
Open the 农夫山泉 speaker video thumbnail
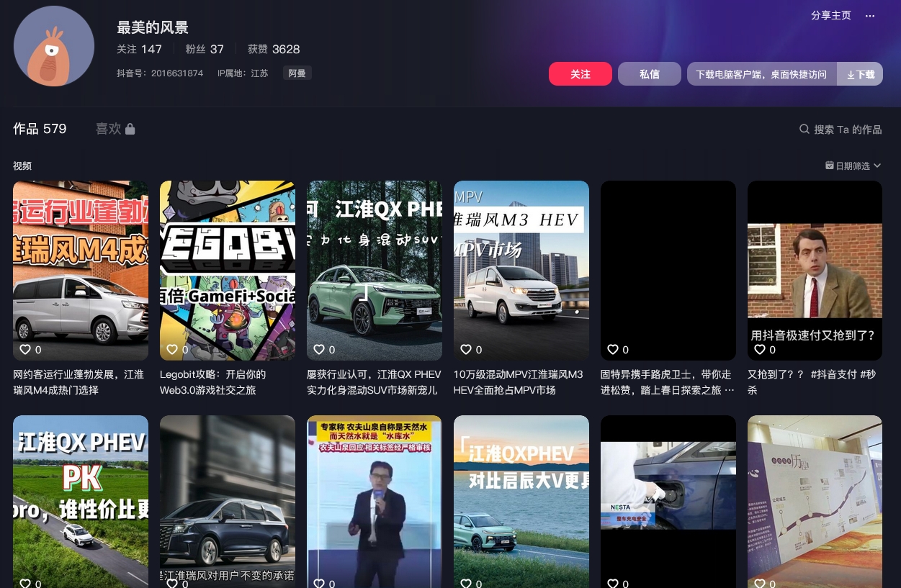(375, 502)
